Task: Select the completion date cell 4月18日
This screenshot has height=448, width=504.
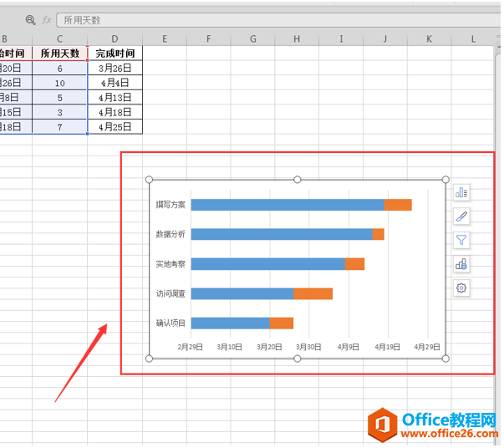Action: 115,113
